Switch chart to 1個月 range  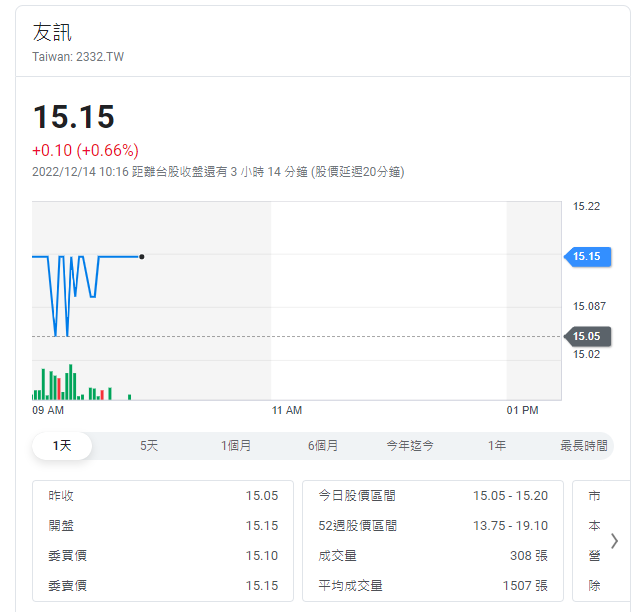coord(236,446)
